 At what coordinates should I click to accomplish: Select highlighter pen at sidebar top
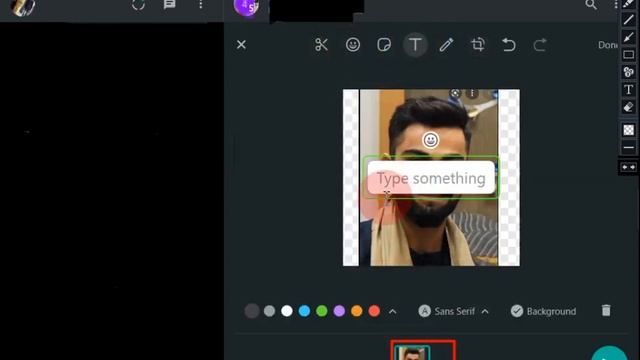629,4
